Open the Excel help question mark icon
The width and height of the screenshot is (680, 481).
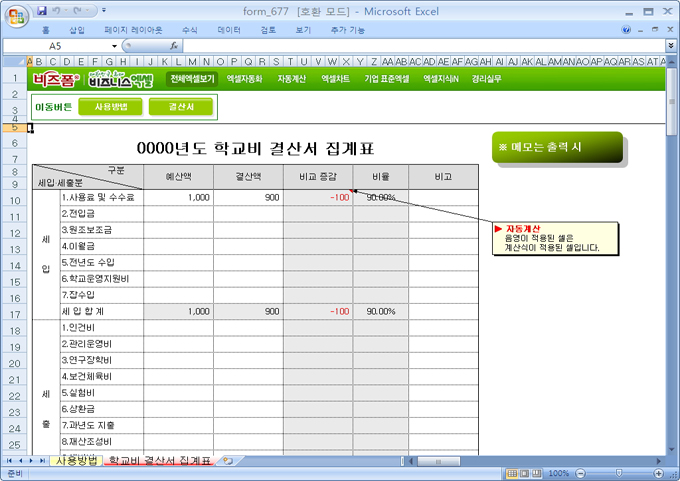pyautogui.click(x=626, y=29)
